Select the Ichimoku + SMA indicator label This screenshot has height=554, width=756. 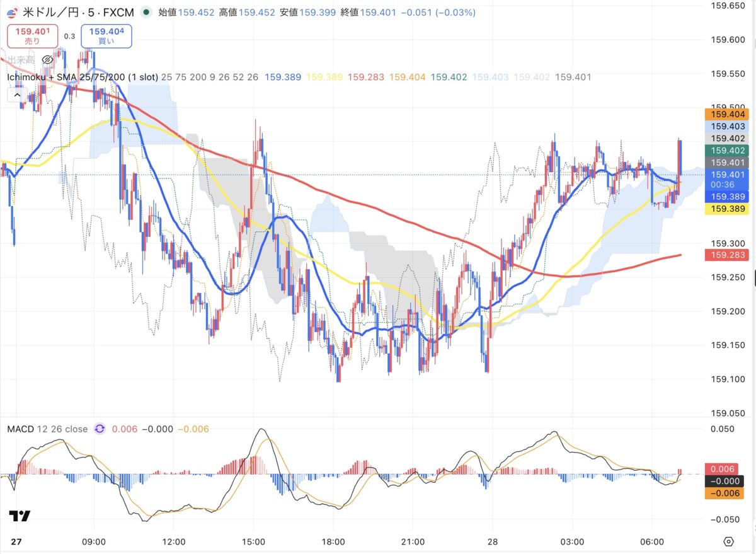pos(82,77)
